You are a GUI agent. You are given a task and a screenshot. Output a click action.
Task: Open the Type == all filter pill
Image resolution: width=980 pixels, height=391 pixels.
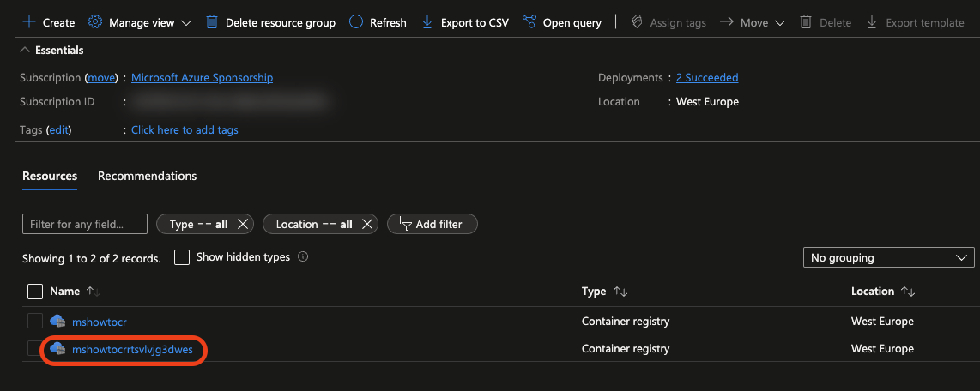pos(199,225)
